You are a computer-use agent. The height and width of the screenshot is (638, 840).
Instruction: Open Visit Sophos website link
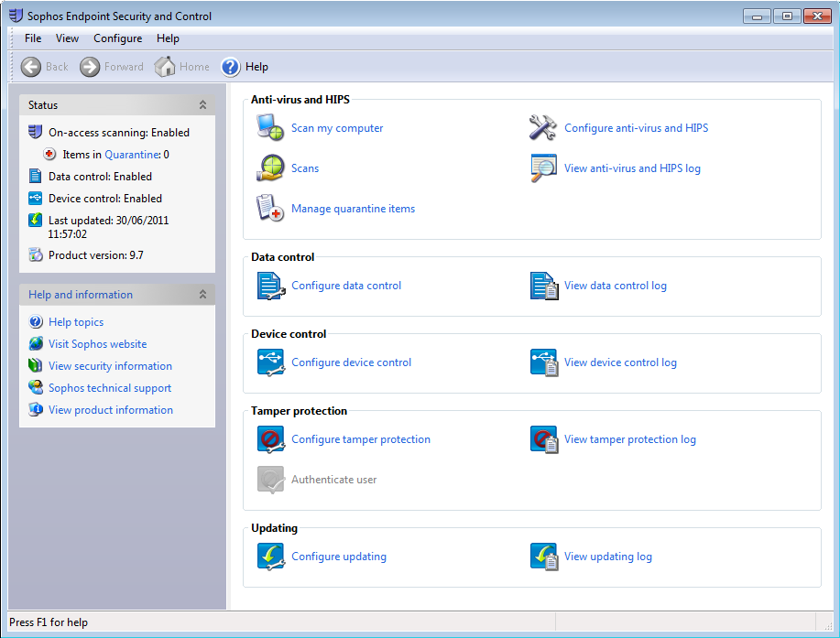point(97,344)
